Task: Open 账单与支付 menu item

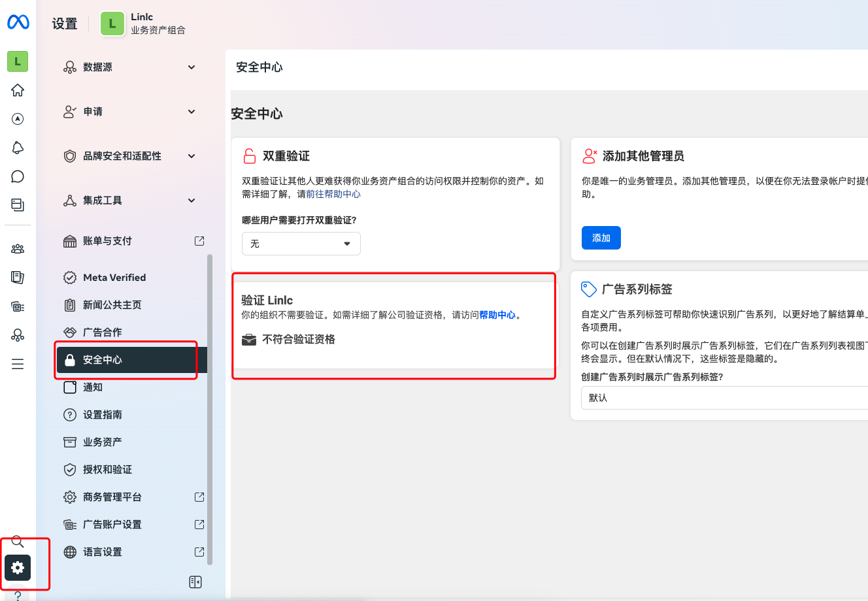Action: point(133,241)
